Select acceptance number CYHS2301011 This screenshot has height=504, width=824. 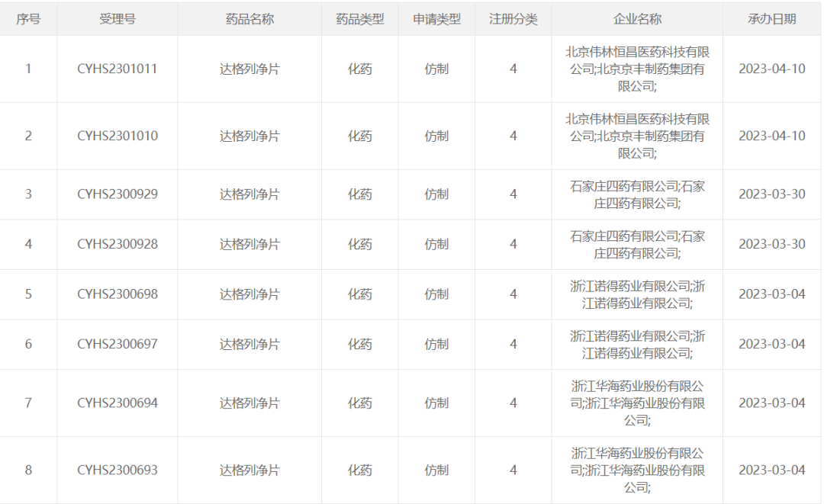(117, 69)
